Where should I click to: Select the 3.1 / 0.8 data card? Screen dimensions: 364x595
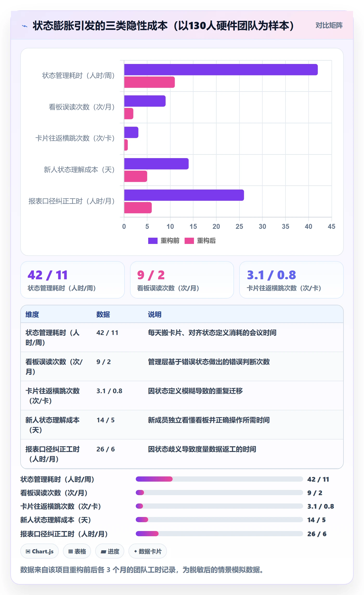point(291,280)
